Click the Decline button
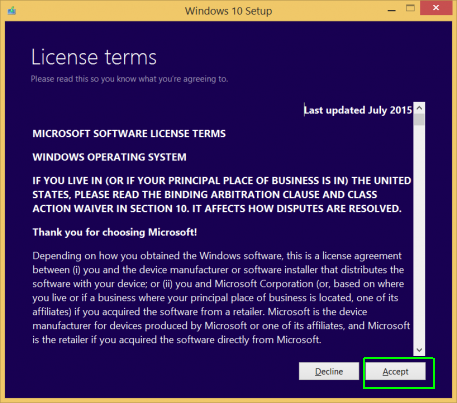This screenshot has width=457, height=403. (x=329, y=371)
